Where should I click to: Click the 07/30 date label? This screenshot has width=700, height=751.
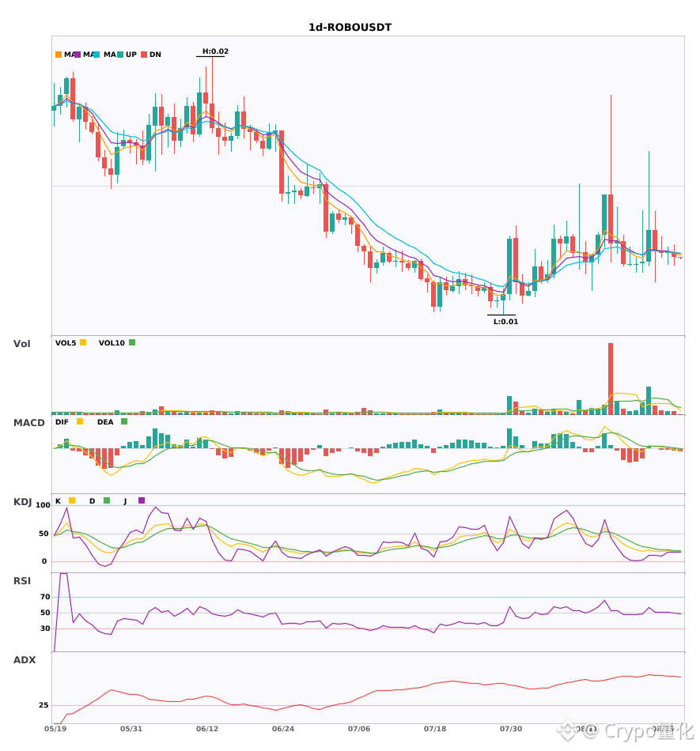(511, 729)
